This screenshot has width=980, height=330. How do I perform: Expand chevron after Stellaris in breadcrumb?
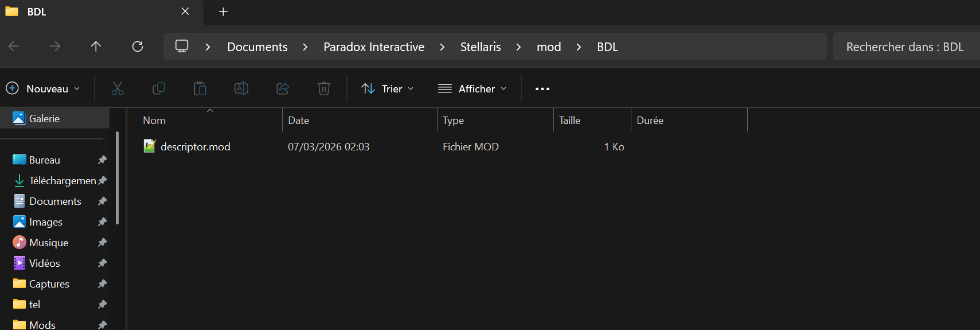(518, 47)
